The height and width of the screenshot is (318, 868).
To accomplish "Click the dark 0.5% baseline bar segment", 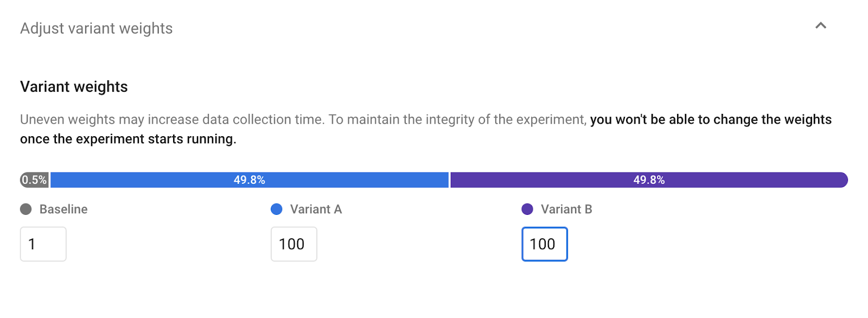I will (x=34, y=180).
